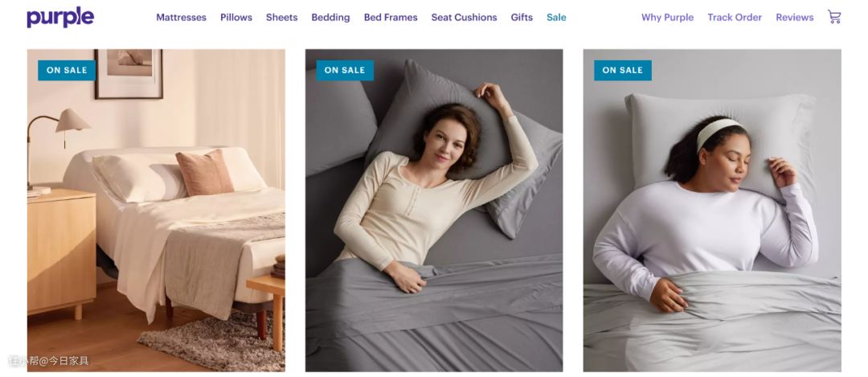Switch to the Sale tab
The image size is (868, 377).
point(556,18)
